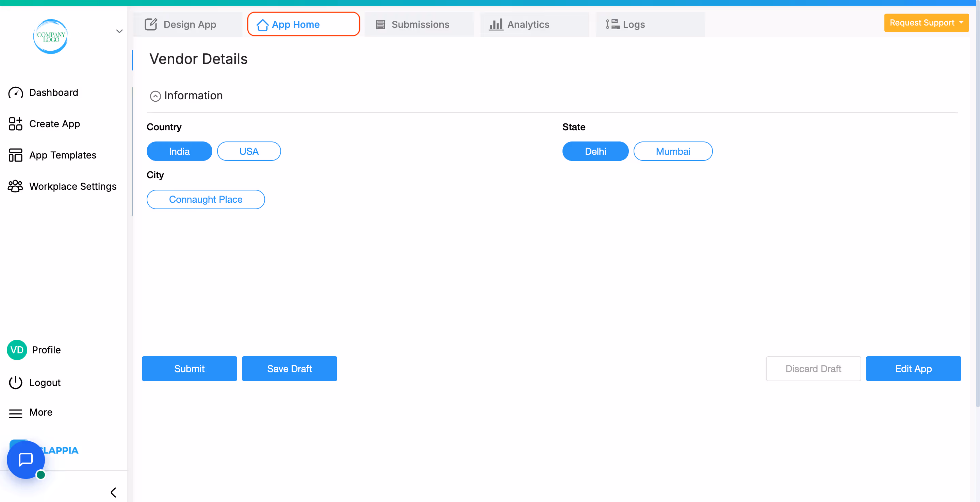Open App Templates layout icon
This screenshot has width=980, height=502.
pos(16,155)
